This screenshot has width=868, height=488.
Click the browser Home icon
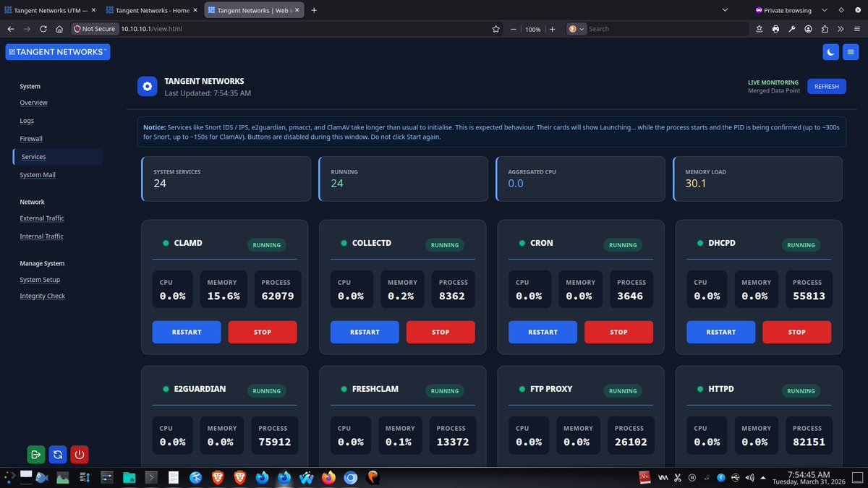[59, 29]
